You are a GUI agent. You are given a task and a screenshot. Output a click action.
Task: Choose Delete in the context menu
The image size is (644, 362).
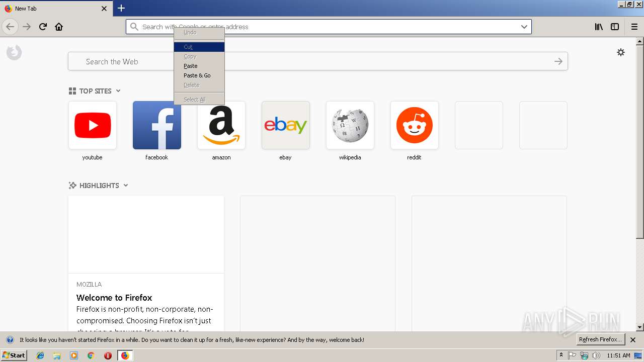(x=199, y=85)
